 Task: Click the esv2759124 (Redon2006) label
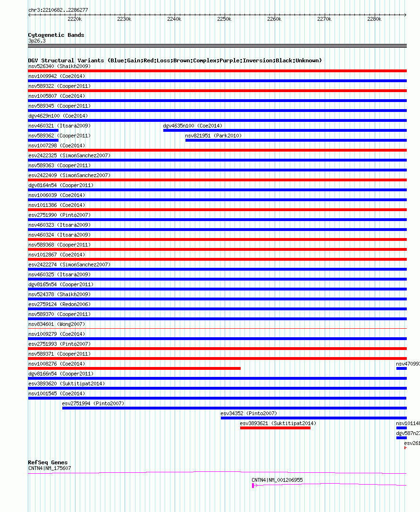point(59,304)
